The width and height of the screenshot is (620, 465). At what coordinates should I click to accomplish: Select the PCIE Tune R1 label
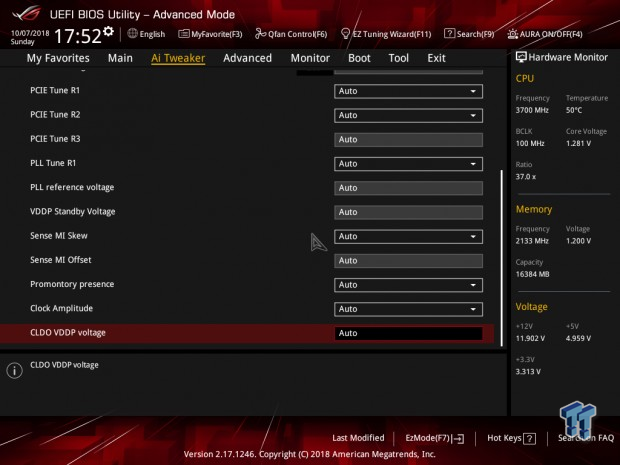pyautogui.click(x=55, y=90)
